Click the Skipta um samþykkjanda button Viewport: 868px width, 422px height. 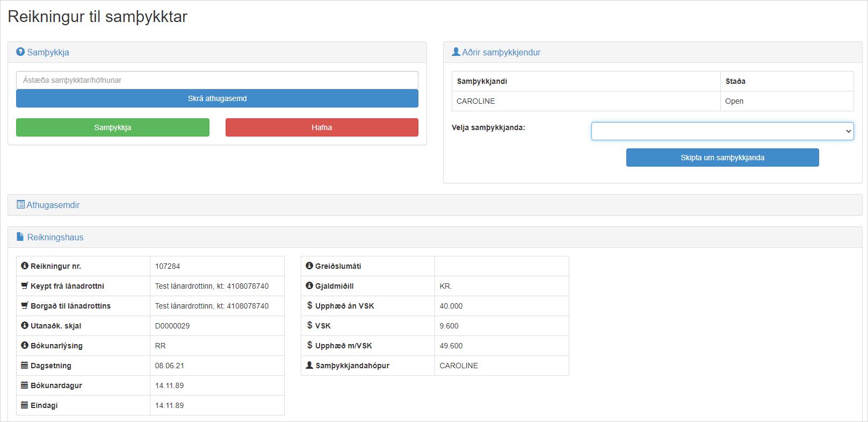[722, 158]
